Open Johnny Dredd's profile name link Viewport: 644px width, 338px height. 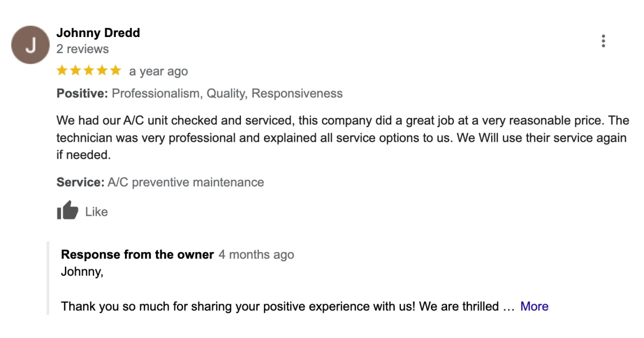pyautogui.click(x=98, y=33)
